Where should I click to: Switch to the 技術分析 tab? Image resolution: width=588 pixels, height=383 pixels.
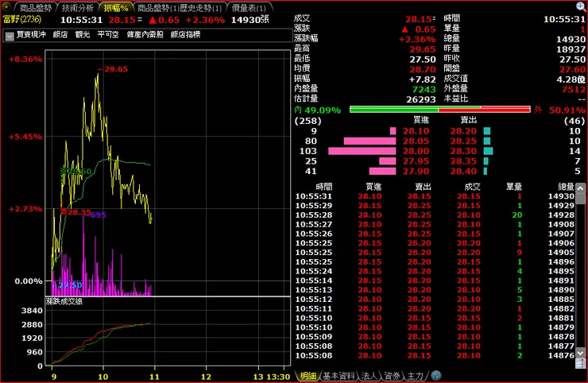pos(78,8)
